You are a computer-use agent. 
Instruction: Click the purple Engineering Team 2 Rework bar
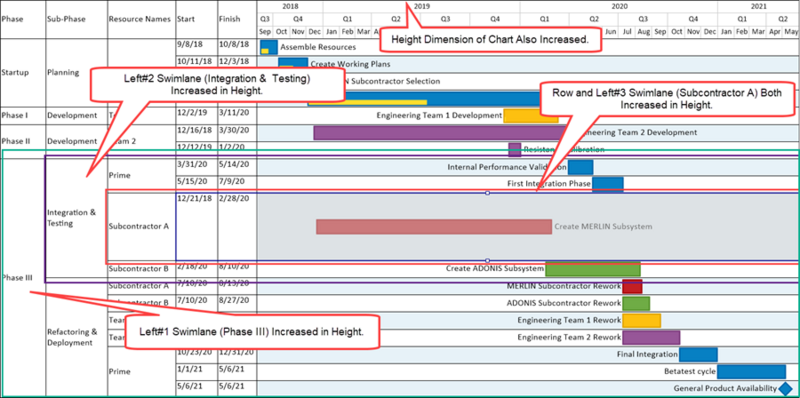click(x=651, y=337)
